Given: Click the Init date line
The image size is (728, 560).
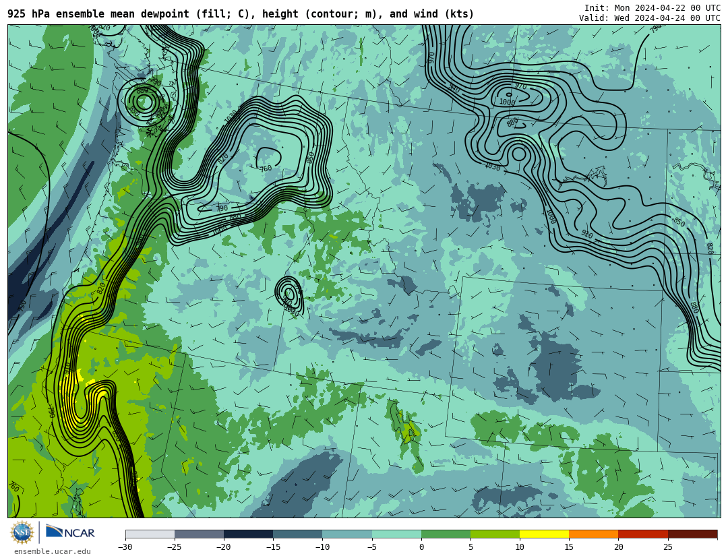Looking at the screenshot, I should click(653, 7).
